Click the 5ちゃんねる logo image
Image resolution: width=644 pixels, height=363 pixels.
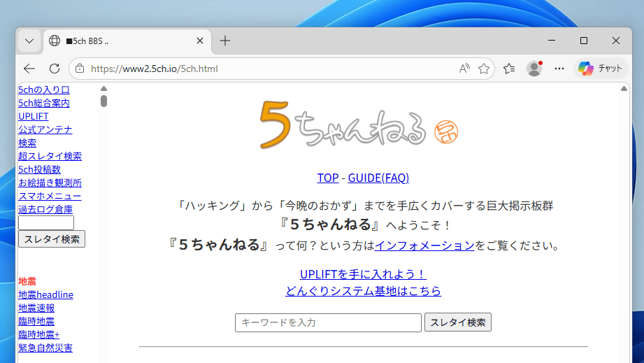(x=358, y=124)
